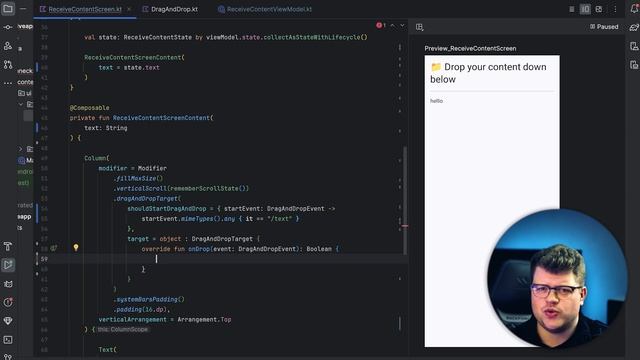640x360 pixels.
Task: Click on 'shouldStartDragAndDrop' parameter in code
Action: pos(167,209)
